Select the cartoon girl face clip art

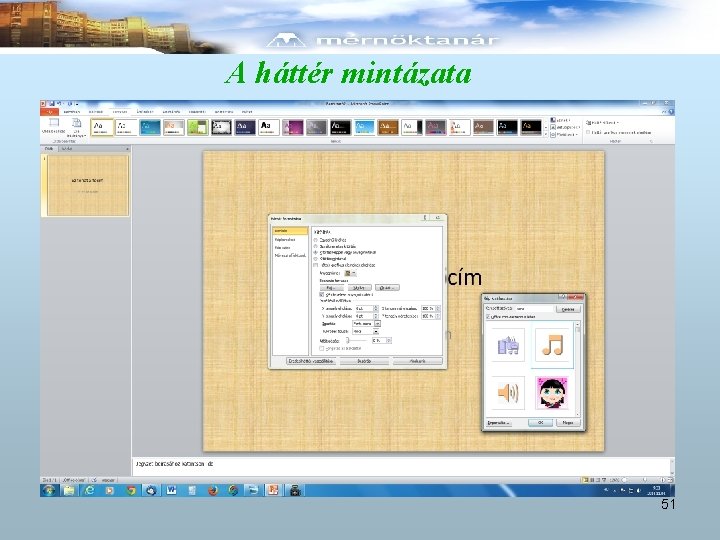(x=552, y=393)
